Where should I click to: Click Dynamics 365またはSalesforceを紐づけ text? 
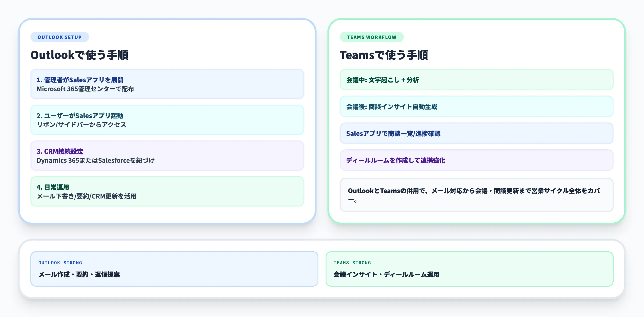tap(96, 161)
